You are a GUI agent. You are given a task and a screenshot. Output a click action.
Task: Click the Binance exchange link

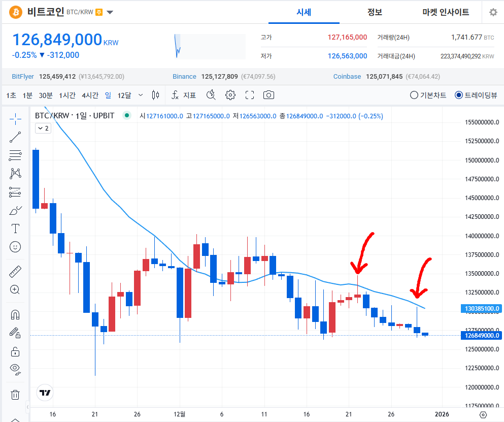tap(184, 76)
